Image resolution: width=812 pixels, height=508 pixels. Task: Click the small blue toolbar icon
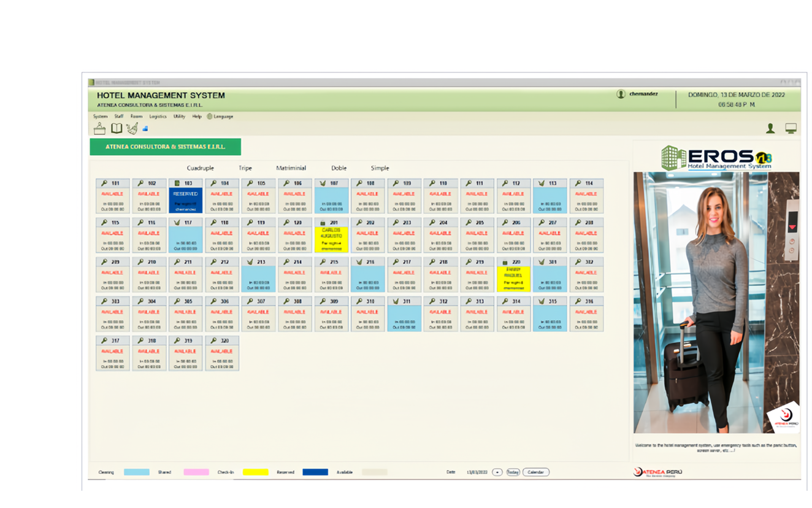[x=145, y=129]
